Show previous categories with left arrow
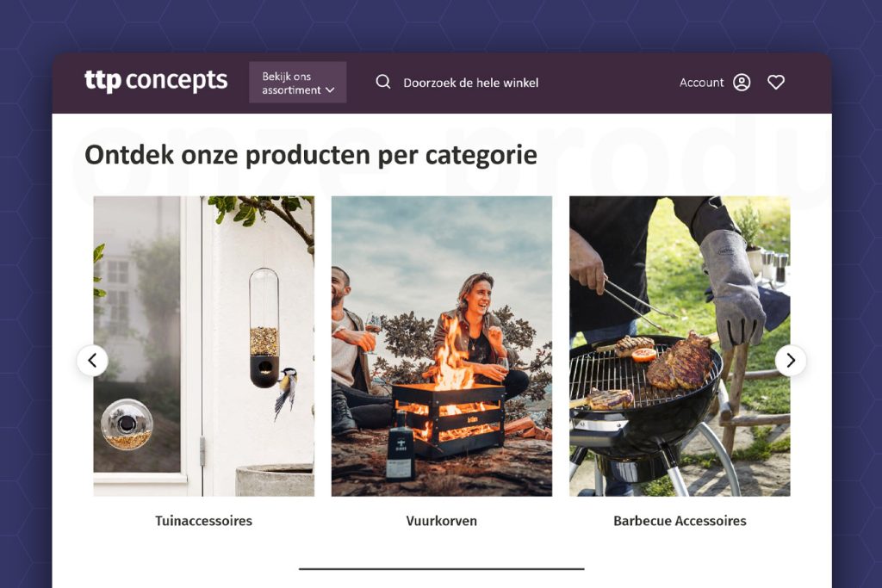 pyautogui.click(x=93, y=361)
